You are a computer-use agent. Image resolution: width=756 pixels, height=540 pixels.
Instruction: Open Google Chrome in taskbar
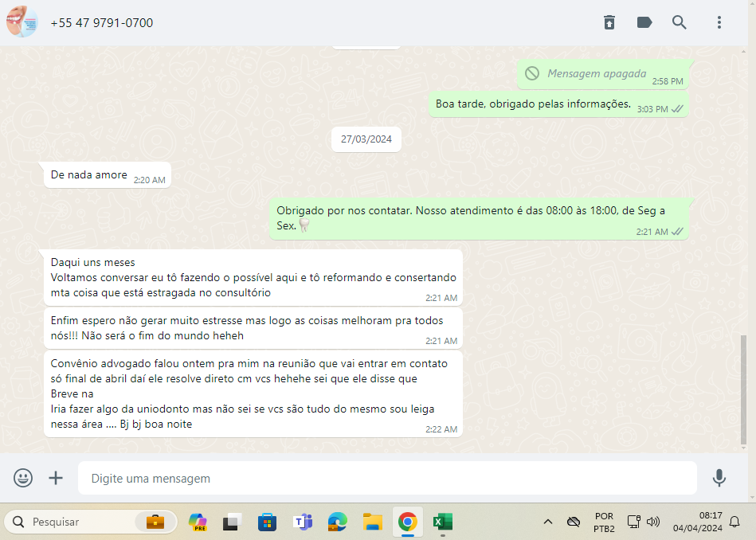[407, 522]
